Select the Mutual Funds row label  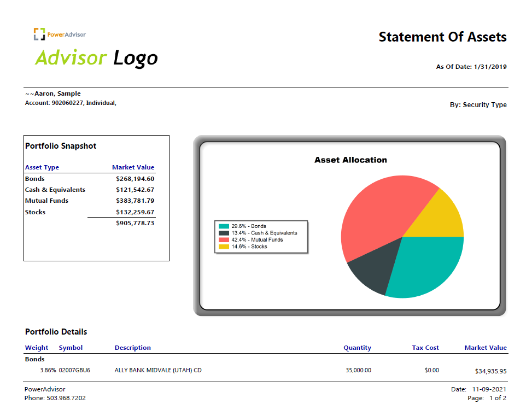(46, 201)
